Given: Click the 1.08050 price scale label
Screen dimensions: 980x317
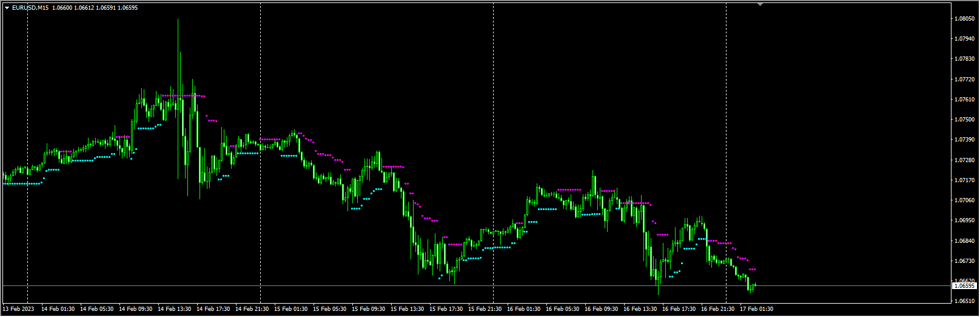Looking at the screenshot, I should 964,19.
